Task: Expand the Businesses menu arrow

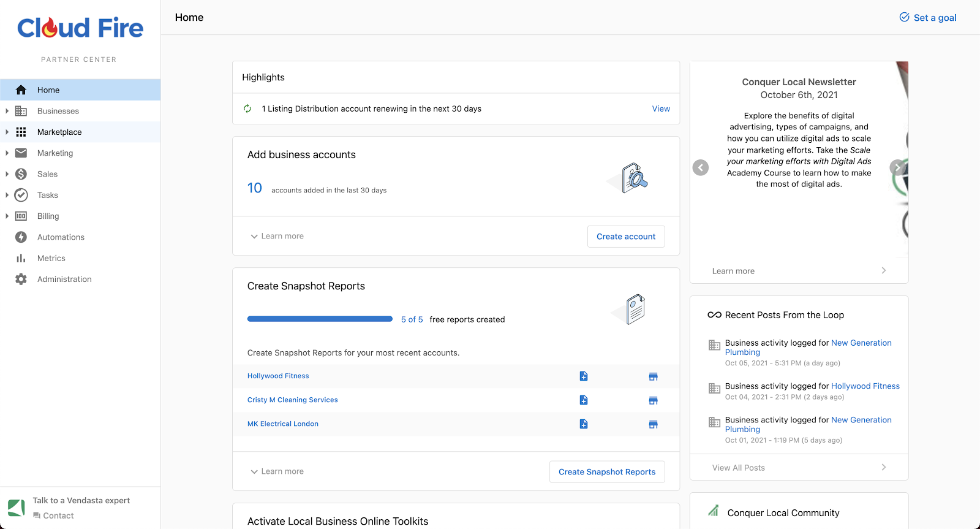Action: tap(7, 111)
